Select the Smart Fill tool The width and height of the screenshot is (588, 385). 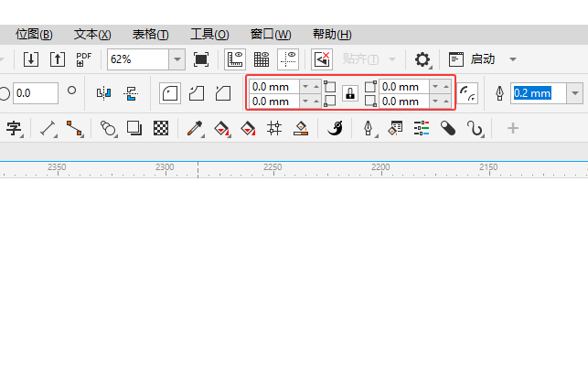(x=248, y=128)
